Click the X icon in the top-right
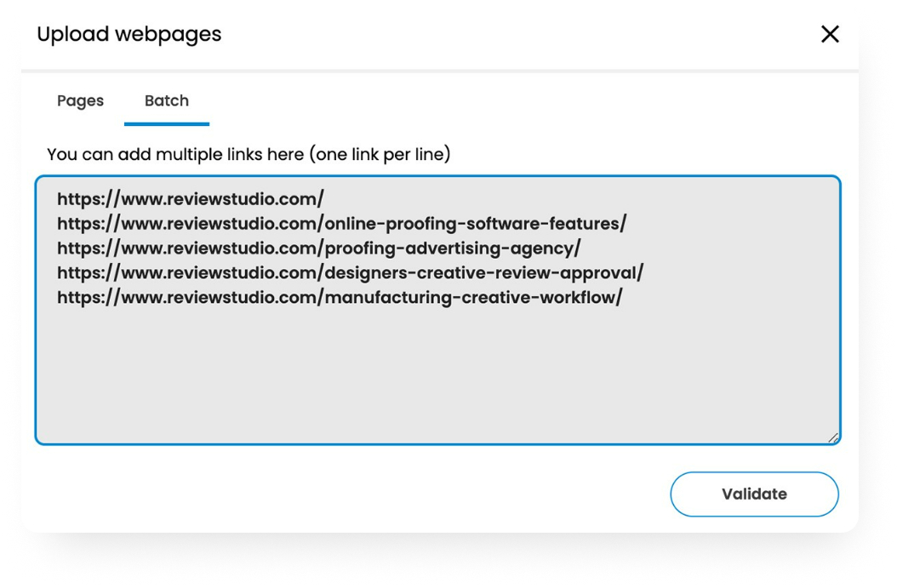Image resolution: width=897 pixels, height=588 pixels. (830, 34)
